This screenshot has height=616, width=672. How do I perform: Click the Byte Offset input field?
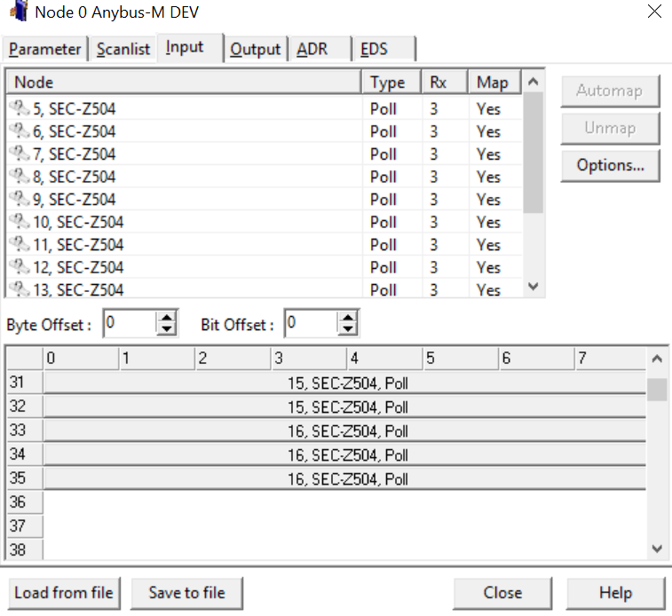click(130, 323)
